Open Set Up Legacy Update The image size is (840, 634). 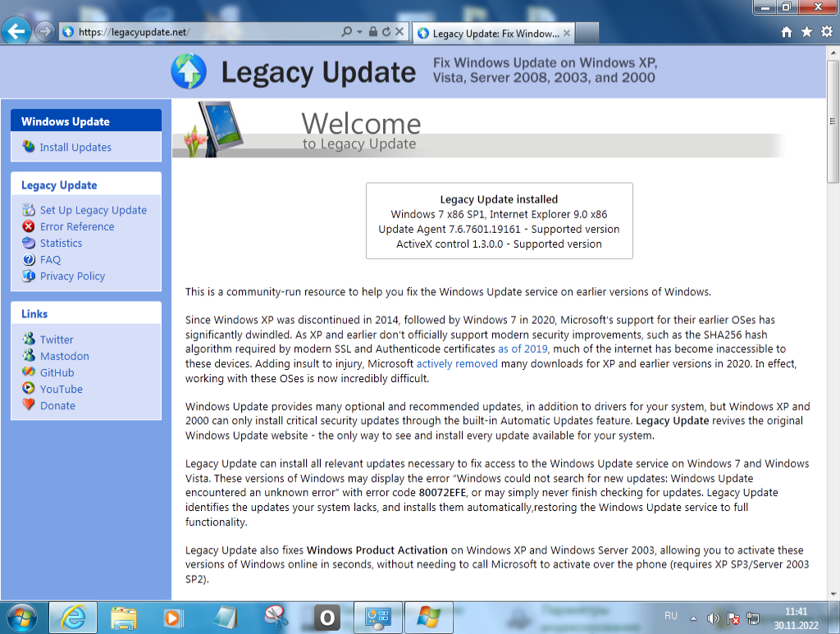tap(94, 210)
